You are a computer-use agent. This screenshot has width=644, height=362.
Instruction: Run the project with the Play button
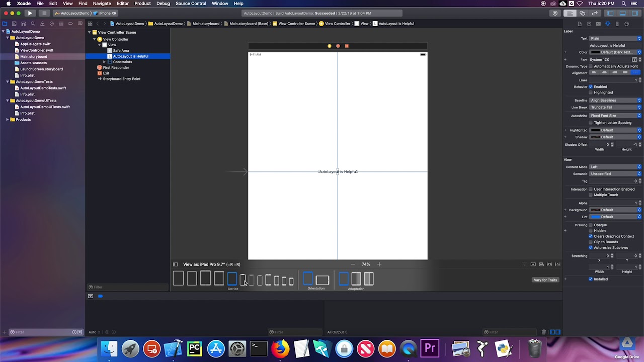(x=30, y=13)
